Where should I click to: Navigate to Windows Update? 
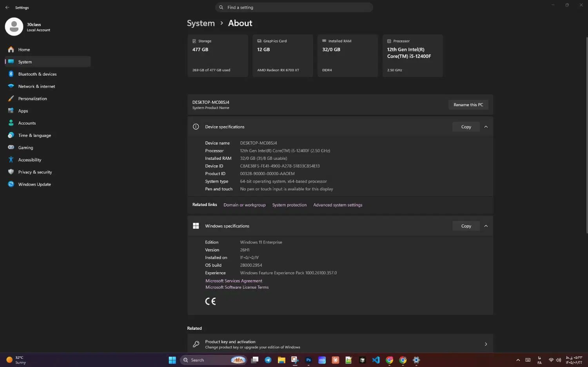coord(48,184)
